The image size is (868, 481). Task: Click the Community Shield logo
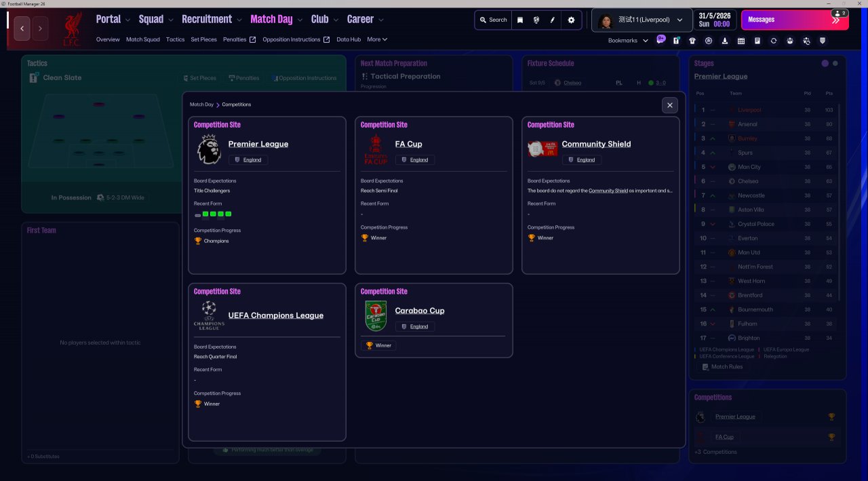543,149
